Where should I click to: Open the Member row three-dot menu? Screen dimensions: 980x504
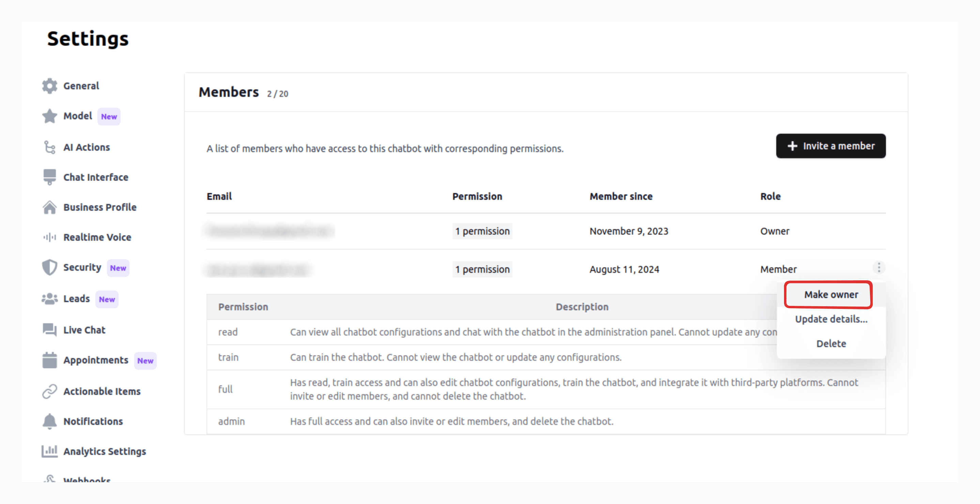[x=879, y=268]
